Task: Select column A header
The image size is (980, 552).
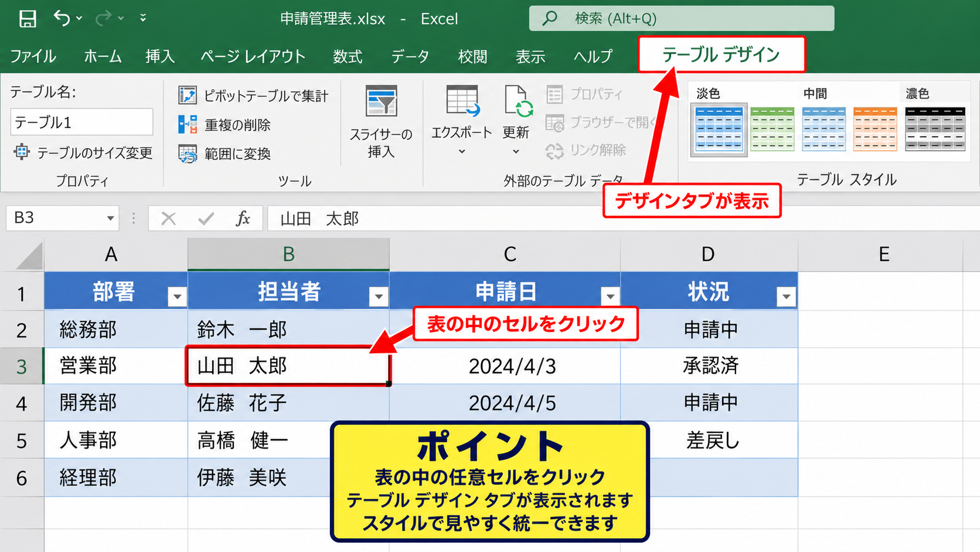Action: tap(115, 254)
